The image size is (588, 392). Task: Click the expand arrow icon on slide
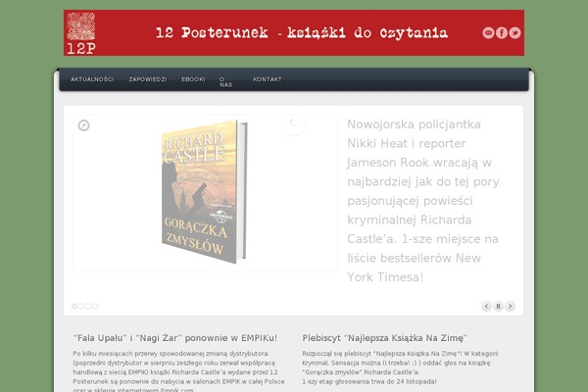pos(83,125)
